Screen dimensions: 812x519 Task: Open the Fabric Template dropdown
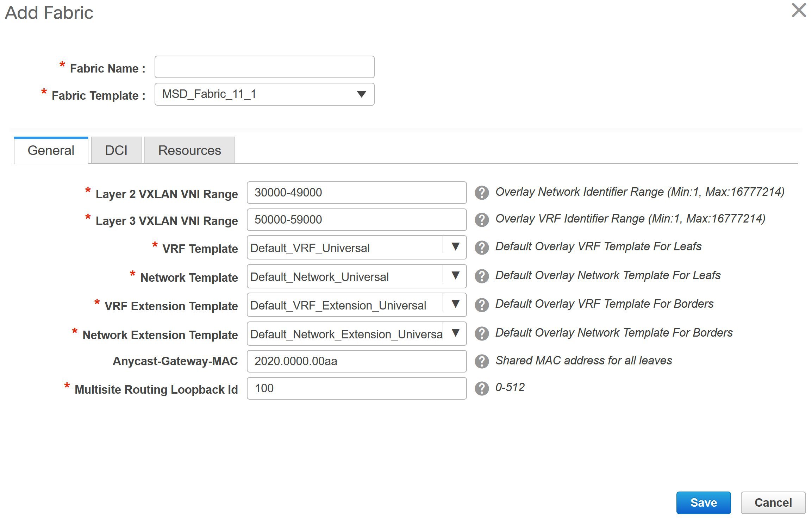point(361,94)
